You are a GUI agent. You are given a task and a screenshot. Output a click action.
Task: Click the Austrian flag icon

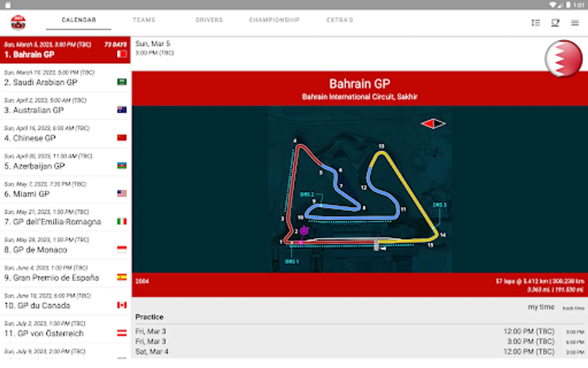122,333
